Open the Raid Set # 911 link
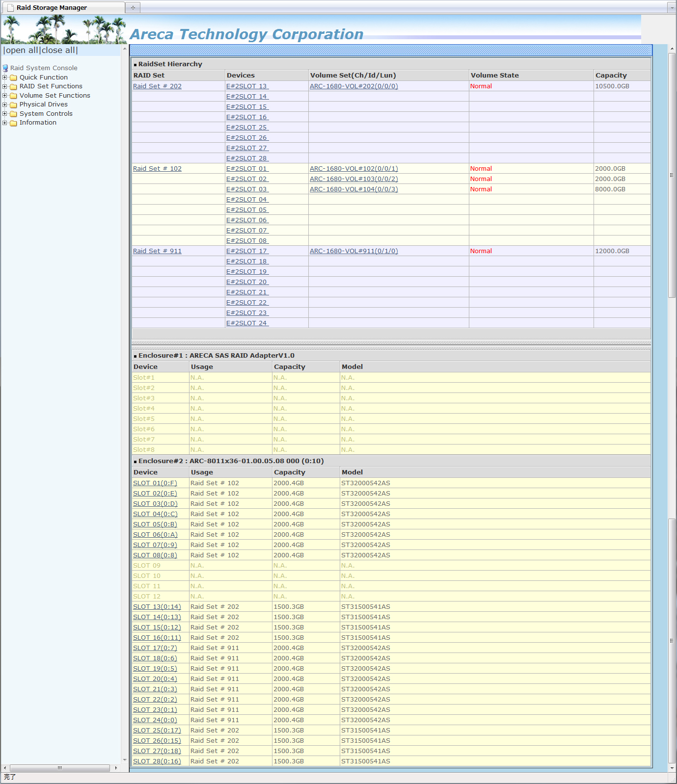The width and height of the screenshot is (677, 784). coord(157,251)
